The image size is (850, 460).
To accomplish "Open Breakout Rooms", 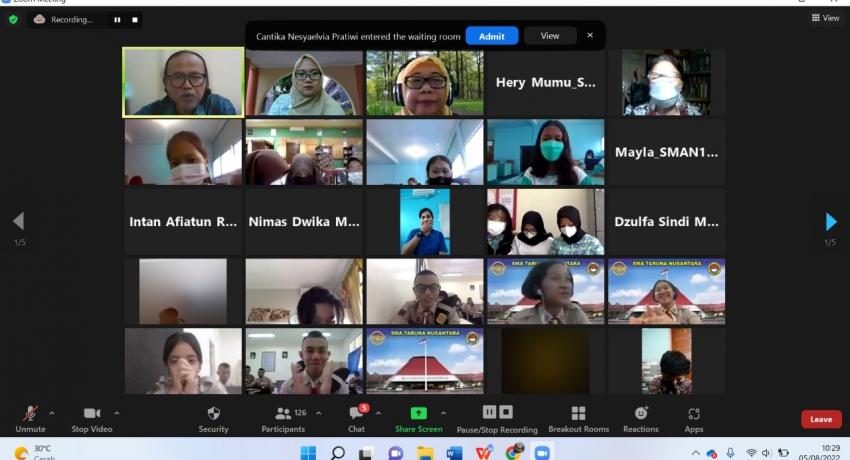I will click(x=578, y=419).
